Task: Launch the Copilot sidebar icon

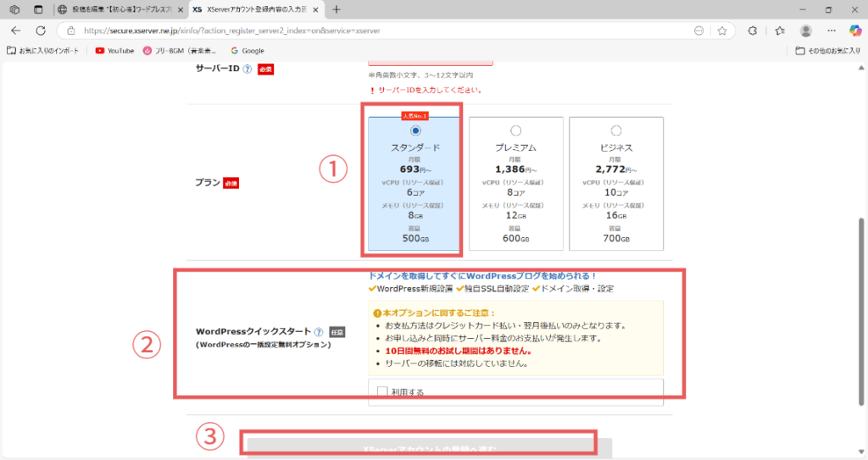Action: (x=855, y=31)
